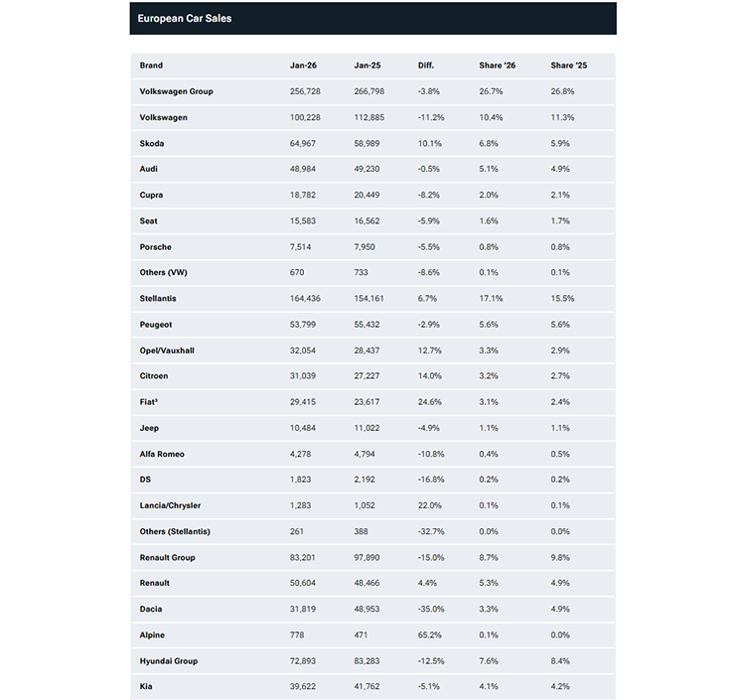Viewport: 745px width, 700px height.
Task: Select the Skoda brand name
Action: pos(153,143)
